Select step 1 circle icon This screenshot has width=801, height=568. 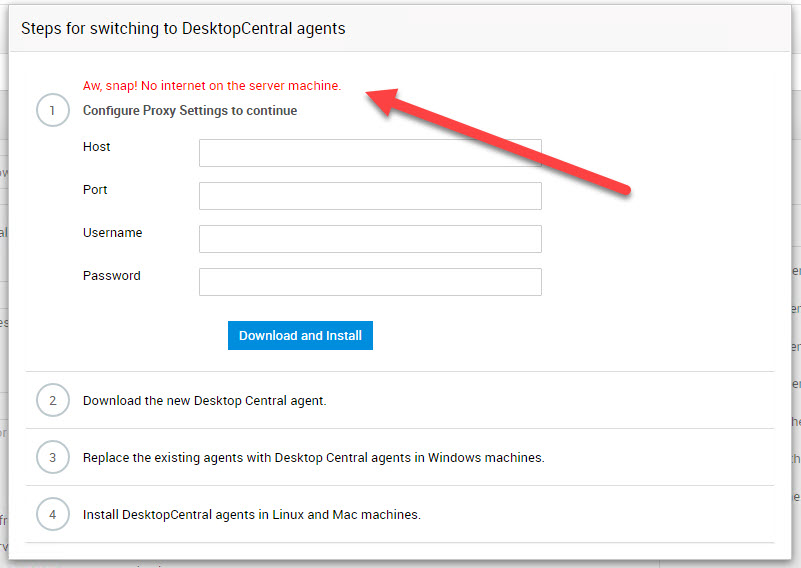[53, 110]
